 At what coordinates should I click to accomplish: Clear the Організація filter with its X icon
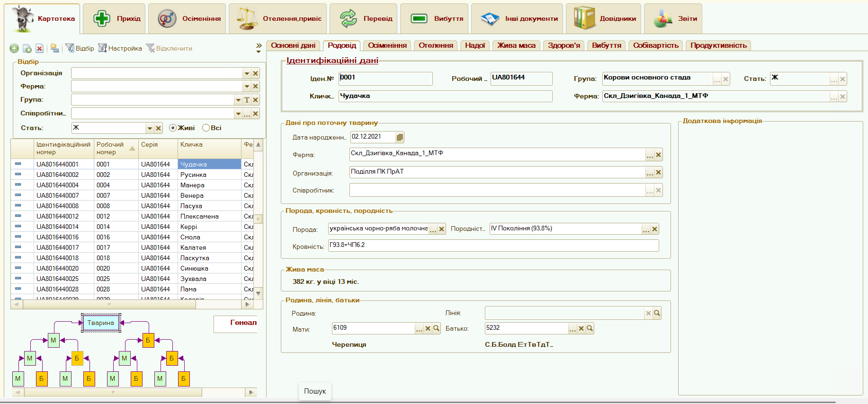(256, 73)
